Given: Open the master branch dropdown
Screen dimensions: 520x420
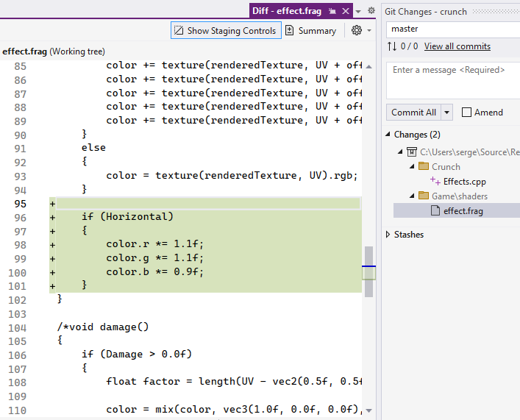Looking at the screenshot, I should (x=452, y=29).
